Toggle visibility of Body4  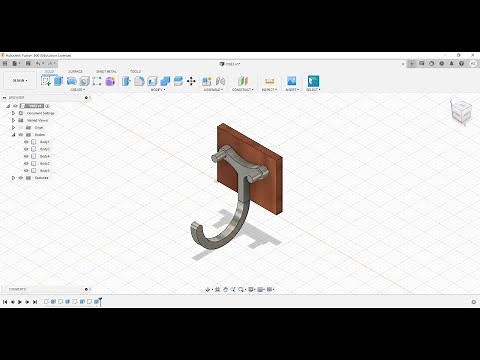pos(26,156)
